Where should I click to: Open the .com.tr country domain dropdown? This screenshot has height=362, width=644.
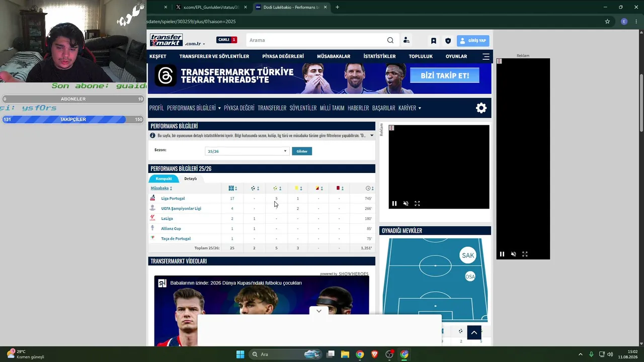pyautogui.click(x=195, y=44)
